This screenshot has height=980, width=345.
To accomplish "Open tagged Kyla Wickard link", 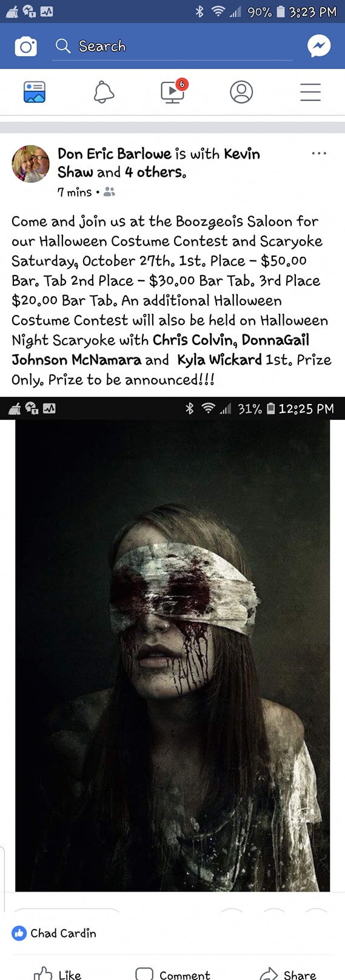I will pos(219,360).
